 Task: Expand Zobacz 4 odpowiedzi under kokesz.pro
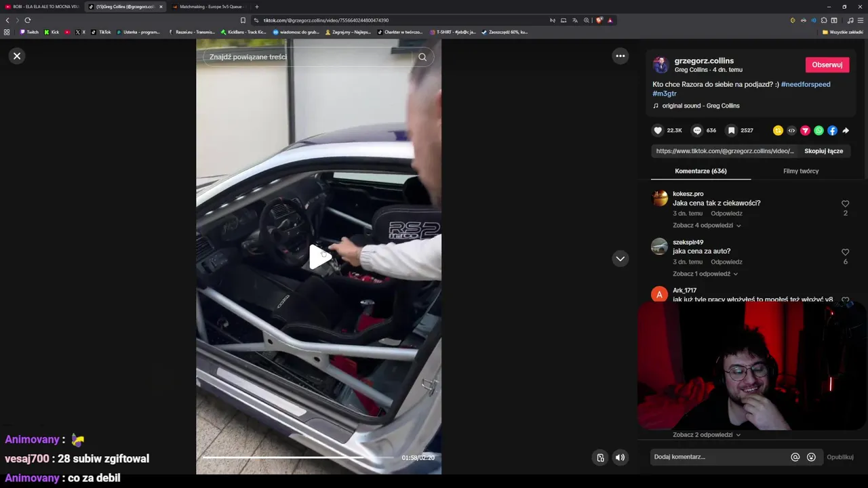(707, 225)
